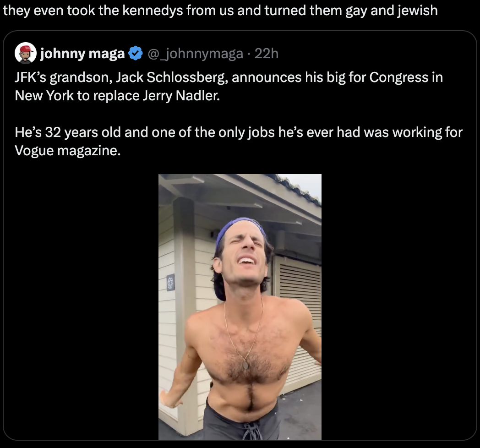This screenshot has height=448, width=480.
Task: Click the necklace pendant in the video
Action: point(245,365)
